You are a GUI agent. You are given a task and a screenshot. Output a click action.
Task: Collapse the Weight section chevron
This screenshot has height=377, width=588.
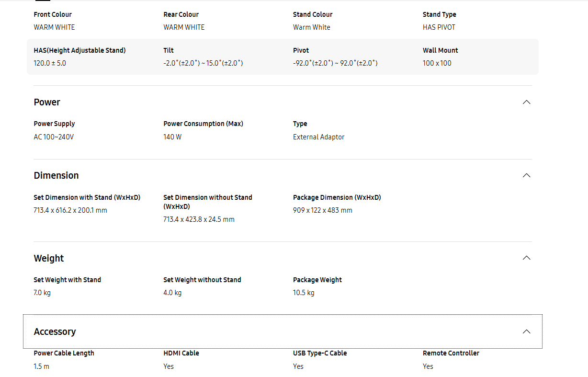527,258
